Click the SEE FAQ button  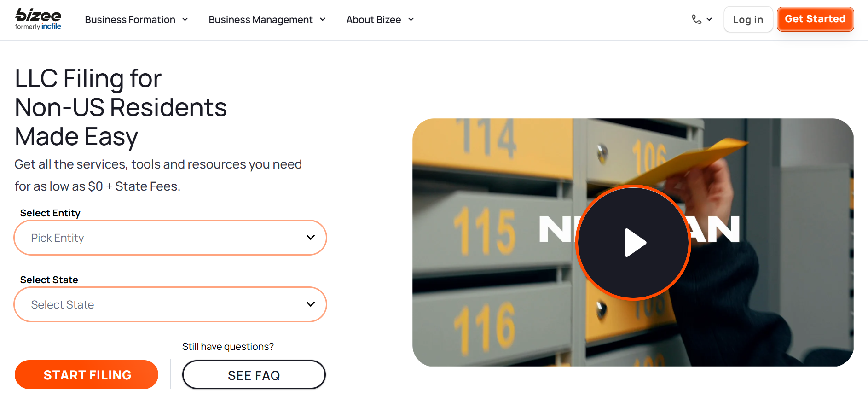click(254, 375)
